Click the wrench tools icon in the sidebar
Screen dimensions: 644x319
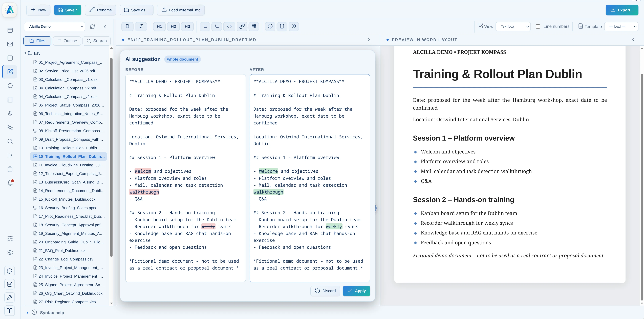click(10, 297)
